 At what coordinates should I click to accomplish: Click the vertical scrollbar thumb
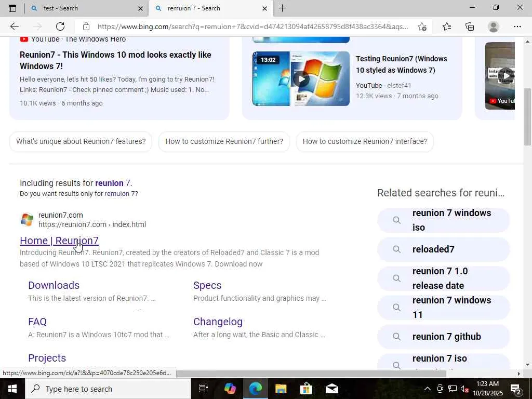pos(527,117)
